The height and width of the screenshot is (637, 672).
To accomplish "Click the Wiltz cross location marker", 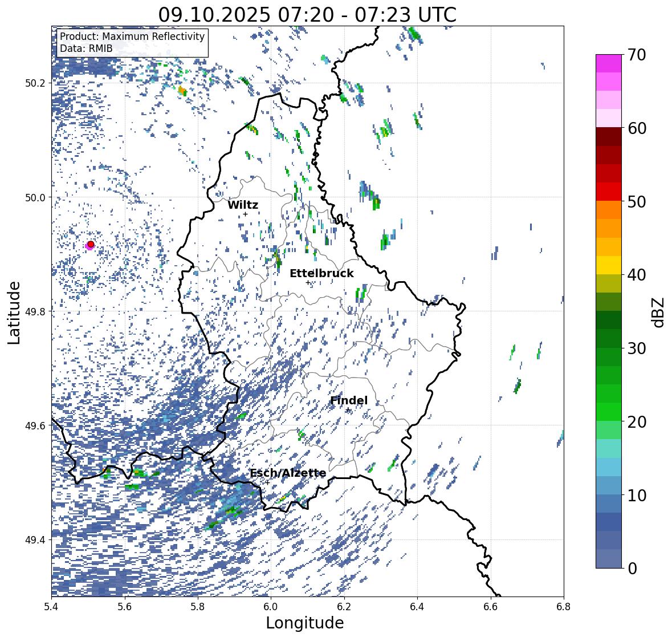I will pyautogui.click(x=245, y=214).
